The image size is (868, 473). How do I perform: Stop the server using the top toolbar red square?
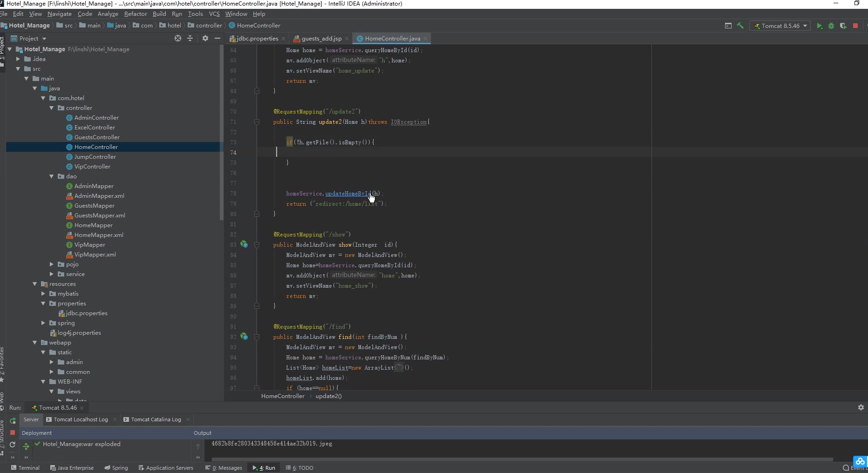pyautogui.click(x=855, y=26)
